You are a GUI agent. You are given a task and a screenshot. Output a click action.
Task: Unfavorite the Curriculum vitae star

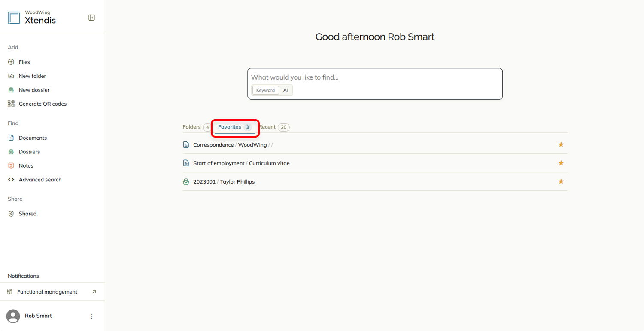coord(561,163)
